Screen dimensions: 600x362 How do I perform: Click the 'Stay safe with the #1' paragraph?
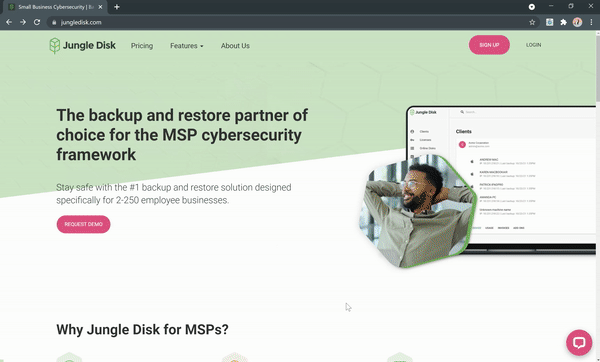click(x=174, y=194)
